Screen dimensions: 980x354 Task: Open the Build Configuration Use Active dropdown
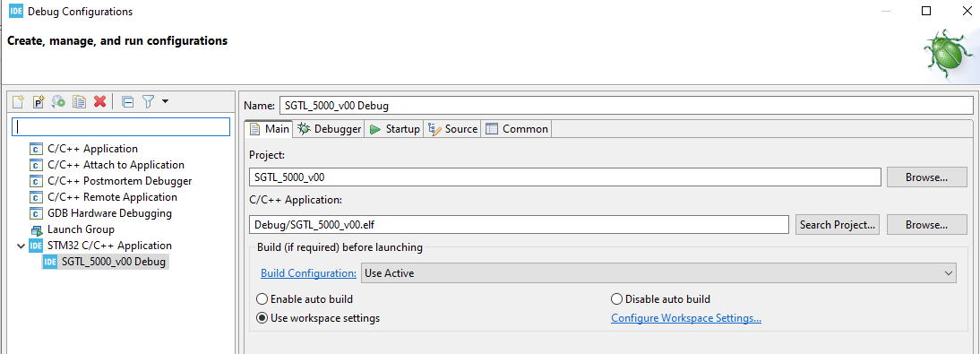pos(658,273)
